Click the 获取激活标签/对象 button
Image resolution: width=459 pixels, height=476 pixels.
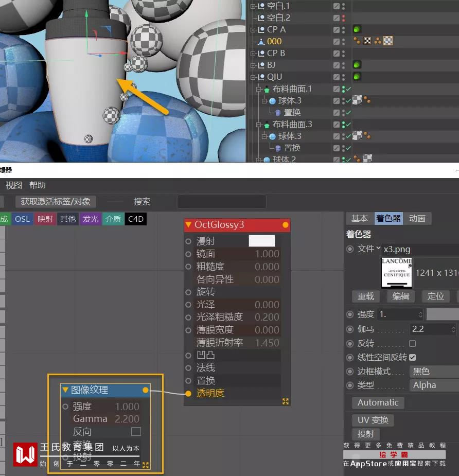coord(56,202)
